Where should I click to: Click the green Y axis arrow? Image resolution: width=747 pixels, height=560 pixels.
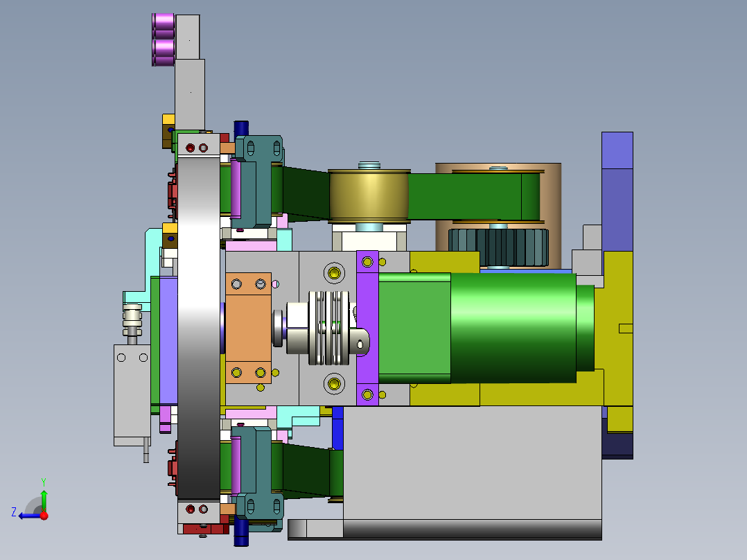point(43,496)
